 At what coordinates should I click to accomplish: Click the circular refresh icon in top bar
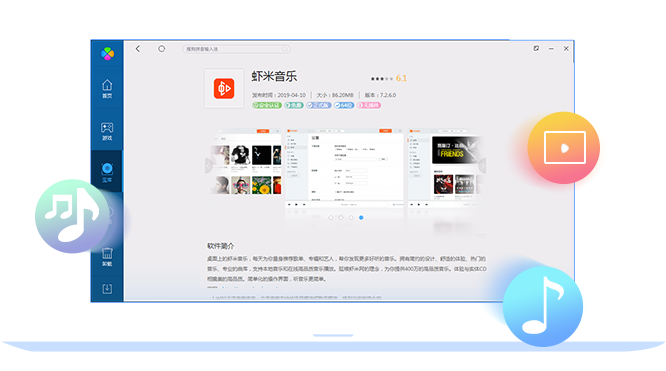coord(161,49)
